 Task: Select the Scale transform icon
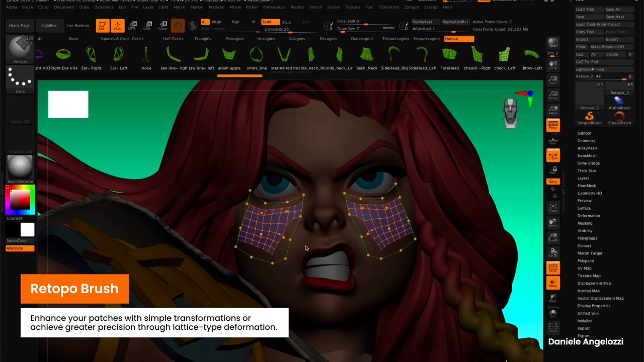pos(148,26)
